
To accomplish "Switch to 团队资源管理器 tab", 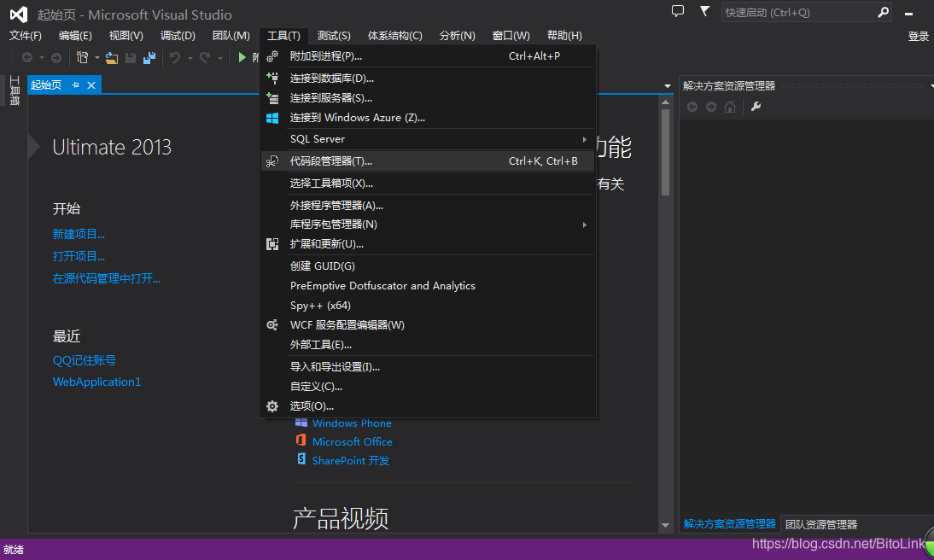I will point(820,524).
